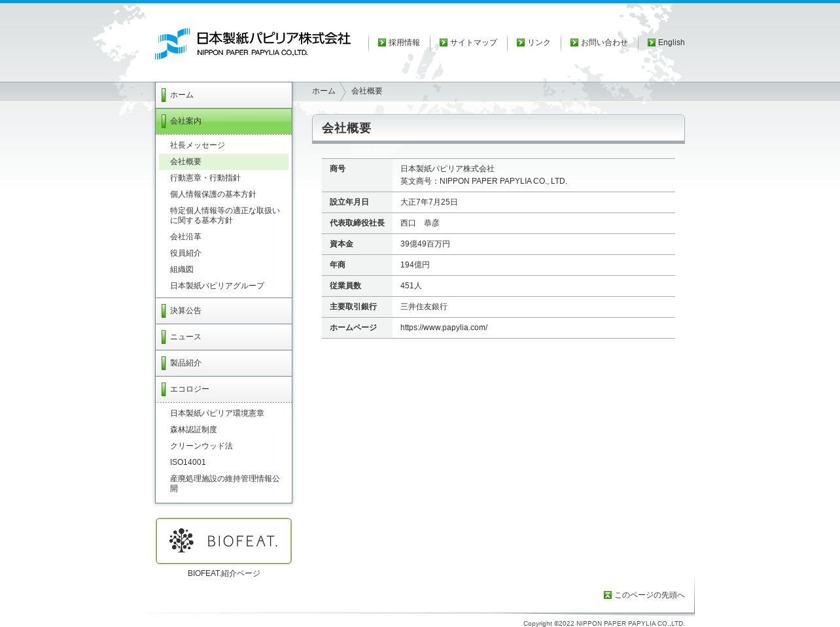The height and width of the screenshot is (627, 840).
Task: Click 会社概要 in the breadcrumb
Action: [367, 91]
